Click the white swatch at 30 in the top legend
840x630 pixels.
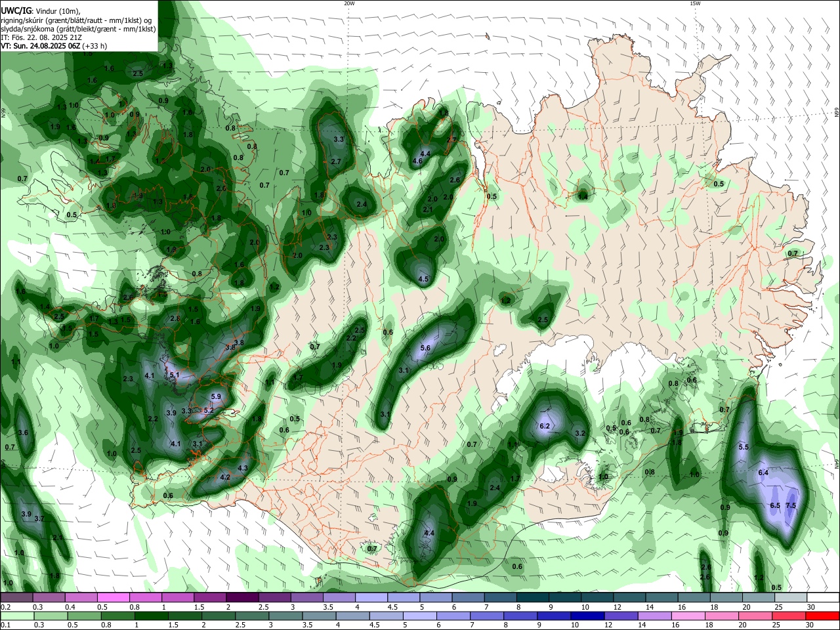[823, 598]
